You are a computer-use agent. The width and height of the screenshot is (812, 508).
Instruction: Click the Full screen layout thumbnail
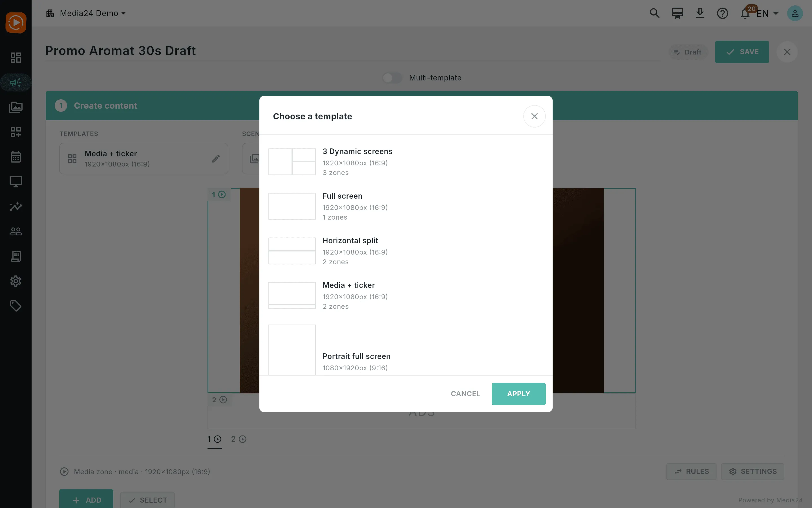tap(292, 206)
